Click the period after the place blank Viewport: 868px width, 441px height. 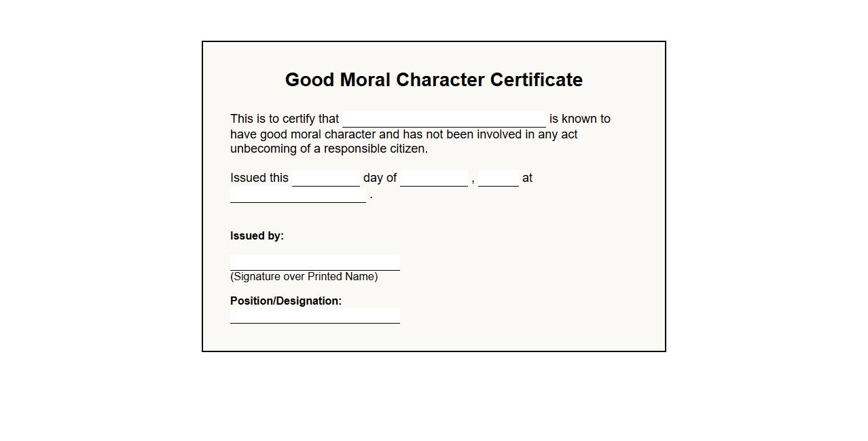click(x=371, y=197)
